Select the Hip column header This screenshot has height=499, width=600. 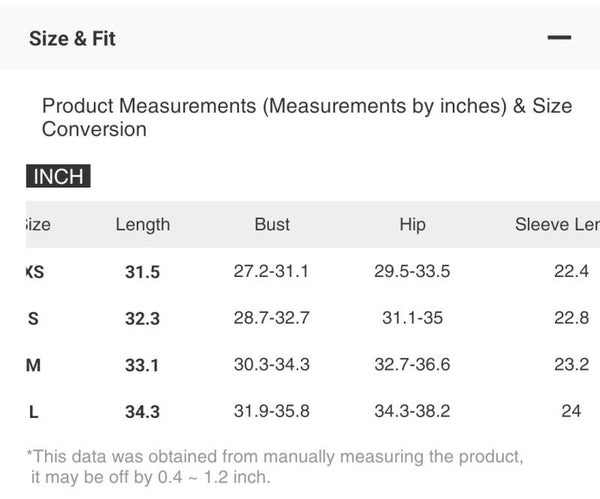point(412,224)
